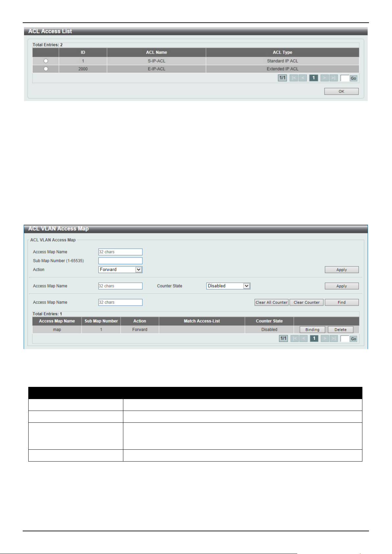392x554 pixels.
Task: Click page 1 in VLAN Access Map pager
Action: click(x=314, y=339)
